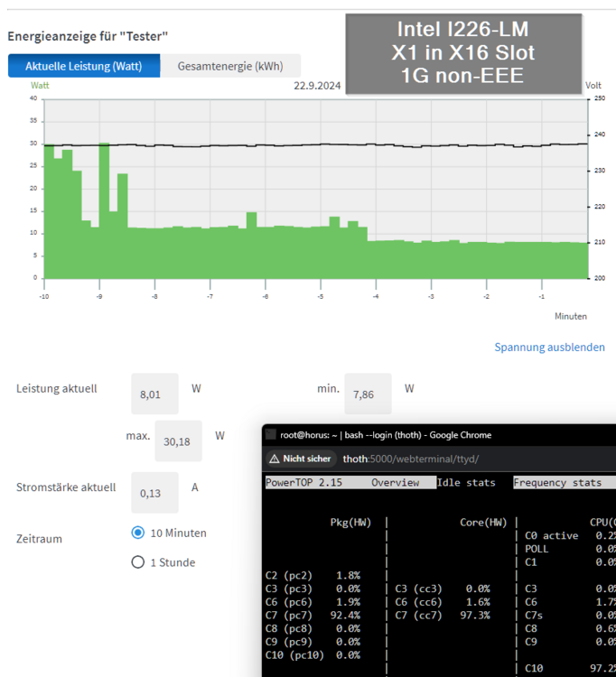The width and height of the screenshot is (616, 677).
Task: Click the POLL row in CPU column
Action: tap(570, 549)
